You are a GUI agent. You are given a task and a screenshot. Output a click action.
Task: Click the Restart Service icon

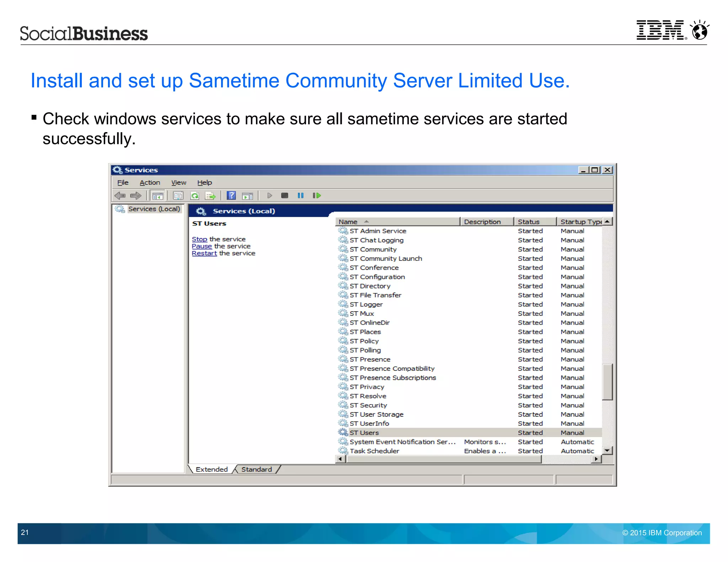(317, 195)
